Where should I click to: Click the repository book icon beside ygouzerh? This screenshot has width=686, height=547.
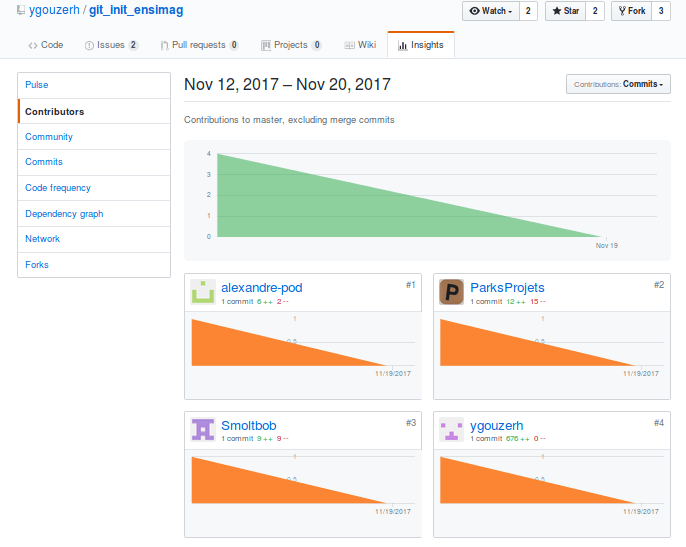click(21, 10)
